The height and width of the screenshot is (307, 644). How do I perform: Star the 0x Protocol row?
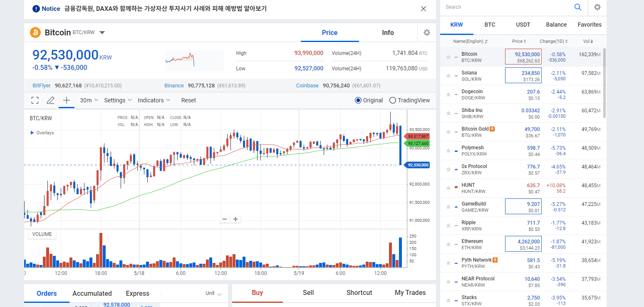pos(448,169)
